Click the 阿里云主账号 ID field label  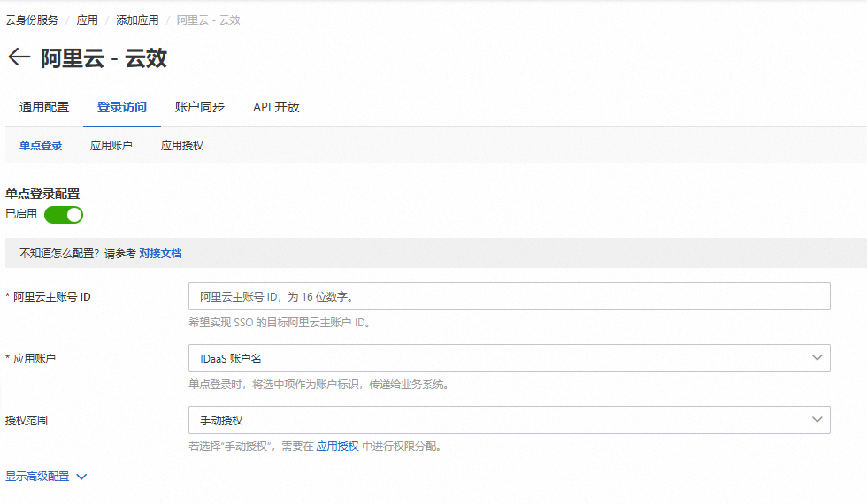pos(52,297)
